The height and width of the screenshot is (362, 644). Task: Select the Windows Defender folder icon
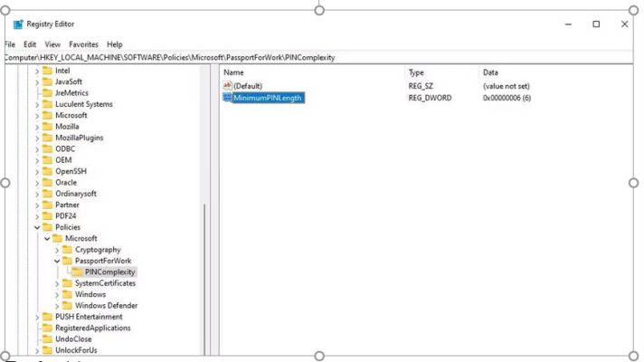[67, 305]
